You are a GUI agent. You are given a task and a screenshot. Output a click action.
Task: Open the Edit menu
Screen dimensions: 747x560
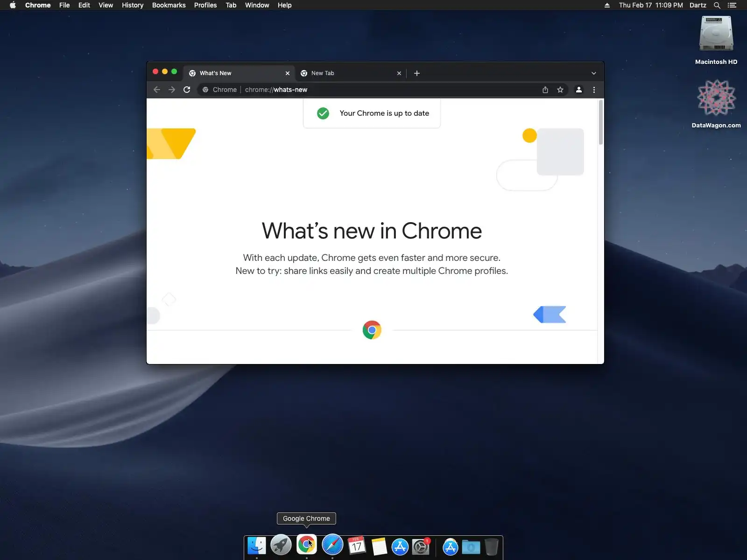84,5
